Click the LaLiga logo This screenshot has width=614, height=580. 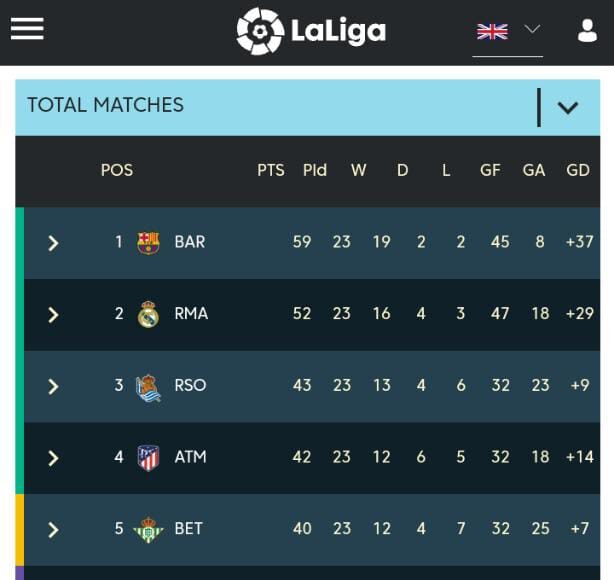[311, 31]
